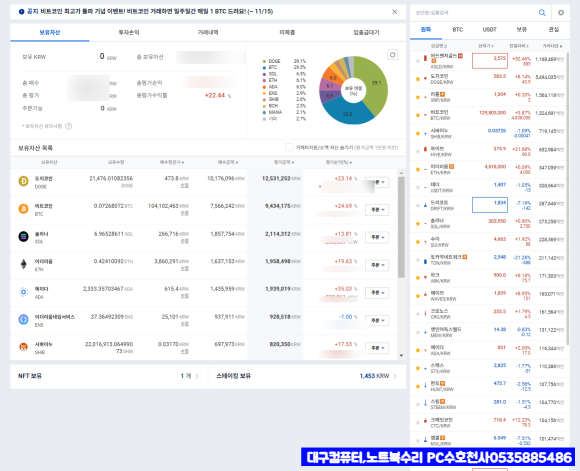Image resolution: width=580 pixels, height=471 pixels.
Task: Switch to the 투자손익 tab
Action: click(129, 33)
